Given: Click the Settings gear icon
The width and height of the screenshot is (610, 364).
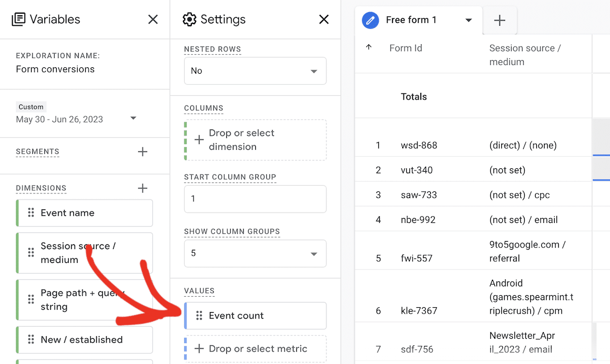Looking at the screenshot, I should (190, 20).
